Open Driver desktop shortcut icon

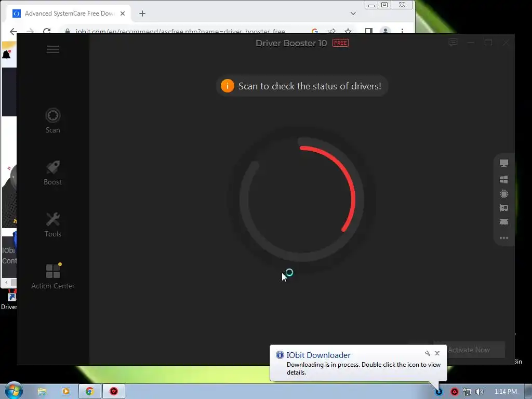[9, 300]
